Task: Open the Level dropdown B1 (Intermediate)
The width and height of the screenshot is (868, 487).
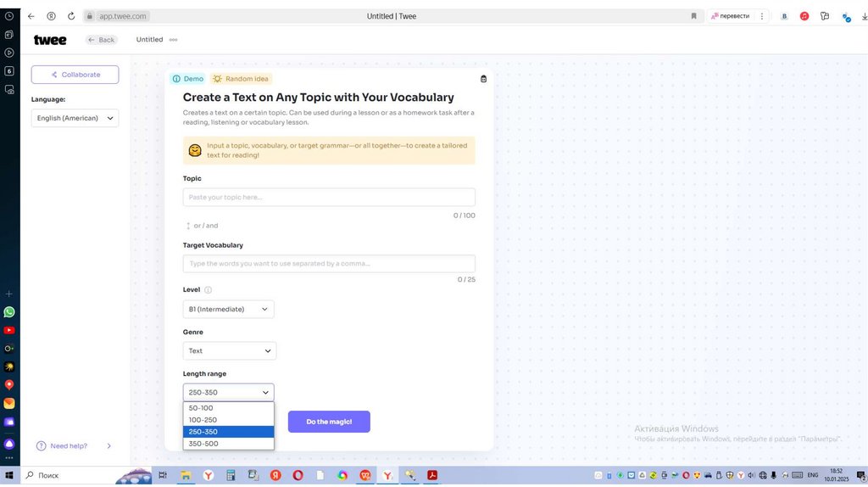Action: coord(228,309)
